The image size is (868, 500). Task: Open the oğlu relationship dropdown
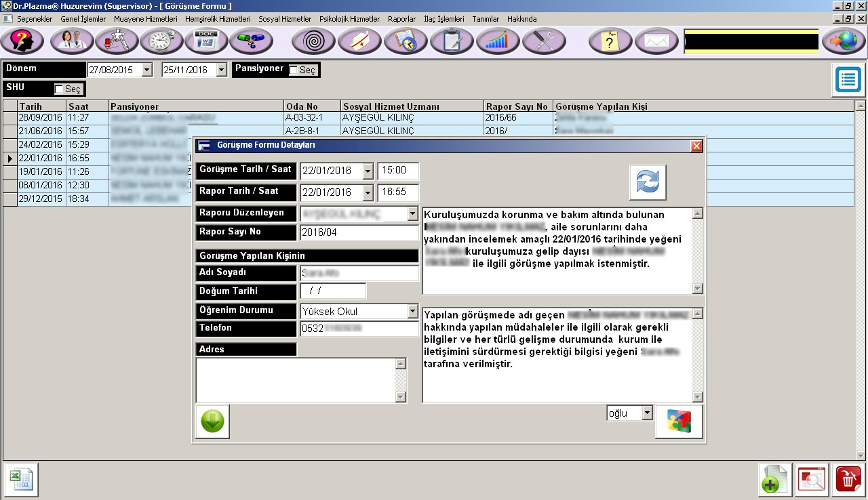tap(647, 413)
